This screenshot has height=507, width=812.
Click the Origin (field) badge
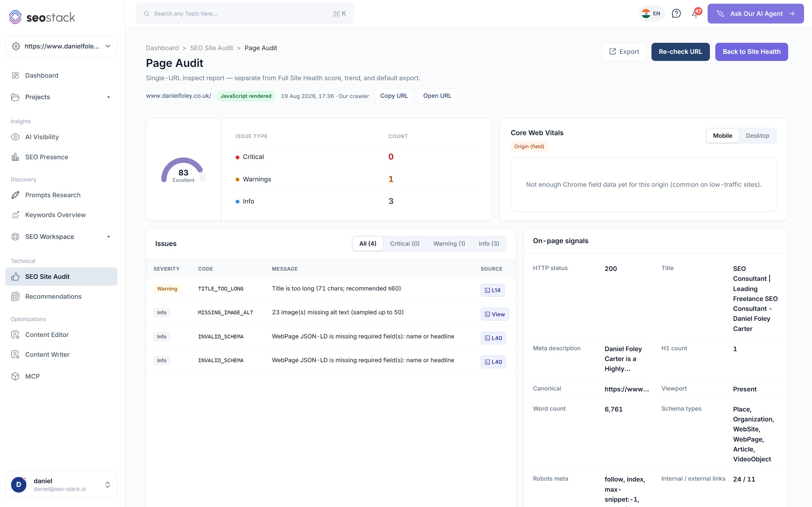click(x=529, y=147)
